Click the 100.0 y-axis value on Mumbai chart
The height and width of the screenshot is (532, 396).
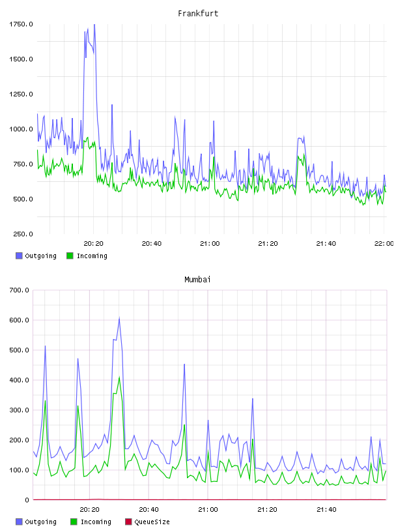[x=20, y=470]
